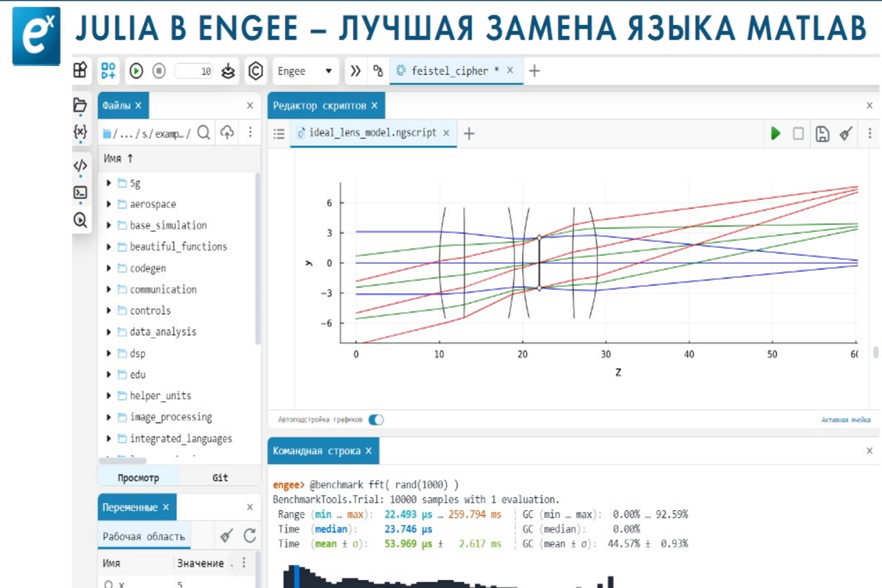Select the integrated_languages folder
Screen dimensions: 882x588
176,439
